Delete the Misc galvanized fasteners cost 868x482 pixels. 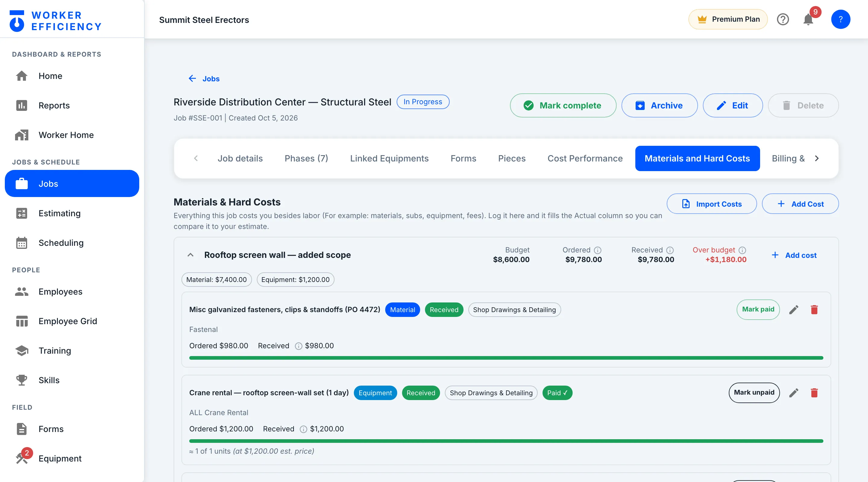point(814,310)
